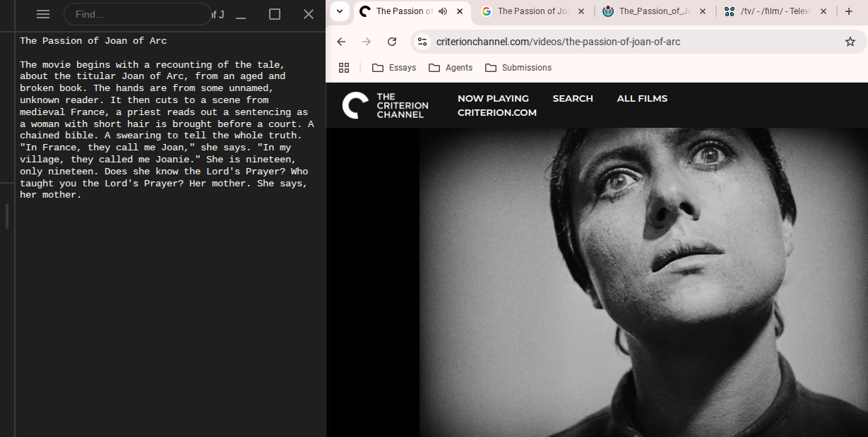This screenshot has height=437, width=868.
Task: Close the Google Passion of Joan tab
Action: tap(581, 11)
